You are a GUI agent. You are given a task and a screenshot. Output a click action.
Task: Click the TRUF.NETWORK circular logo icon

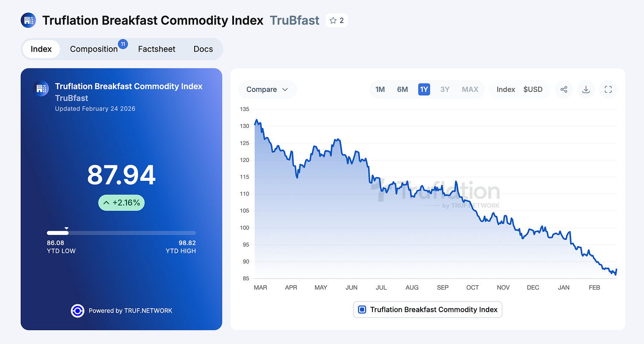click(77, 311)
